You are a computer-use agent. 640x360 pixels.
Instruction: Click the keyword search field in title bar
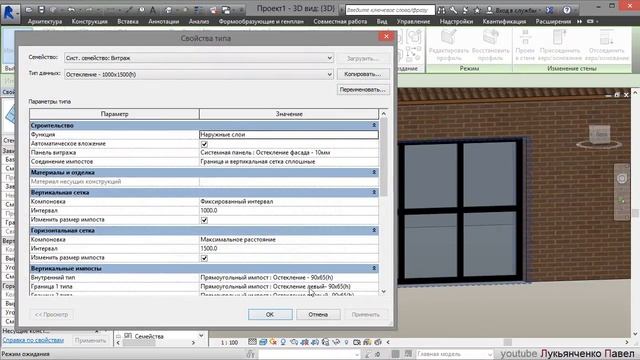point(389,10)
